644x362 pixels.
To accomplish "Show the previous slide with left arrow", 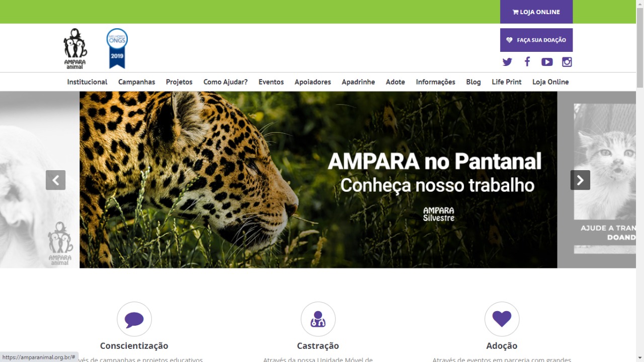I will (56, 180).
